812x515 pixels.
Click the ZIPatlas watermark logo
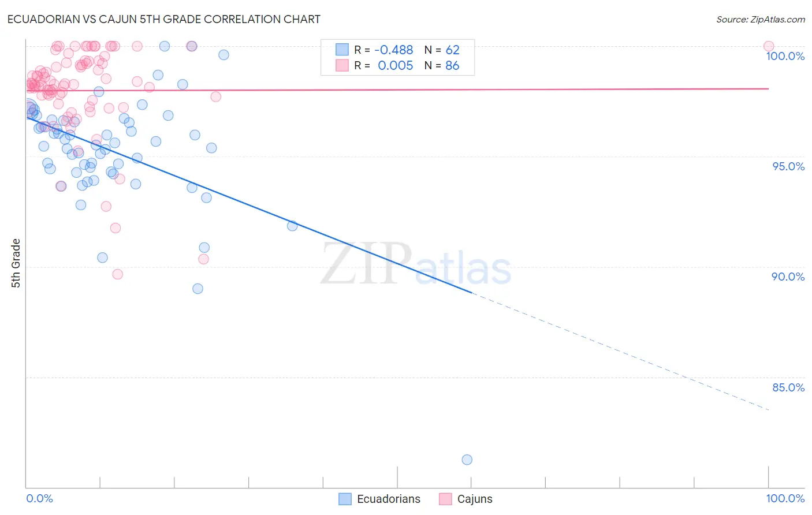416,264
